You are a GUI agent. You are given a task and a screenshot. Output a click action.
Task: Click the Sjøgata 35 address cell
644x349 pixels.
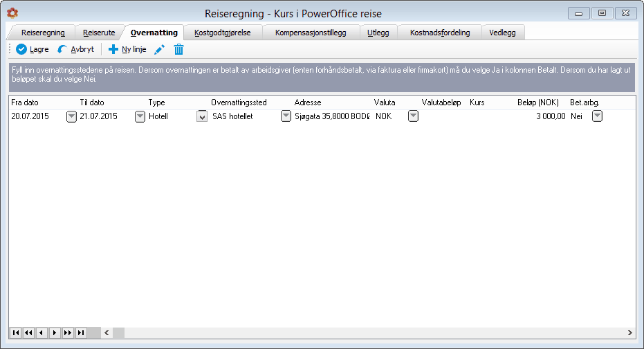tap(332, 116)
